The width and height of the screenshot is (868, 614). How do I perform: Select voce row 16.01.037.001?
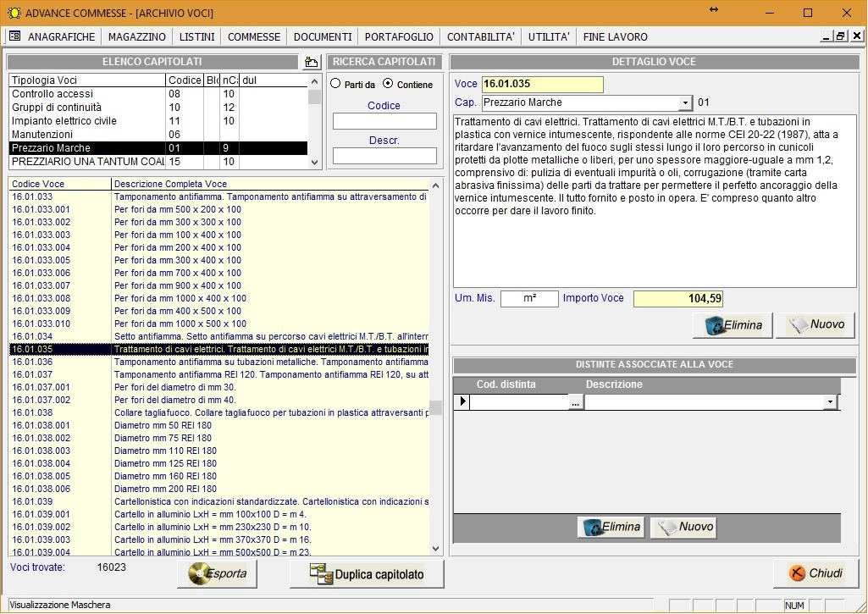click(x=219, y=388)
